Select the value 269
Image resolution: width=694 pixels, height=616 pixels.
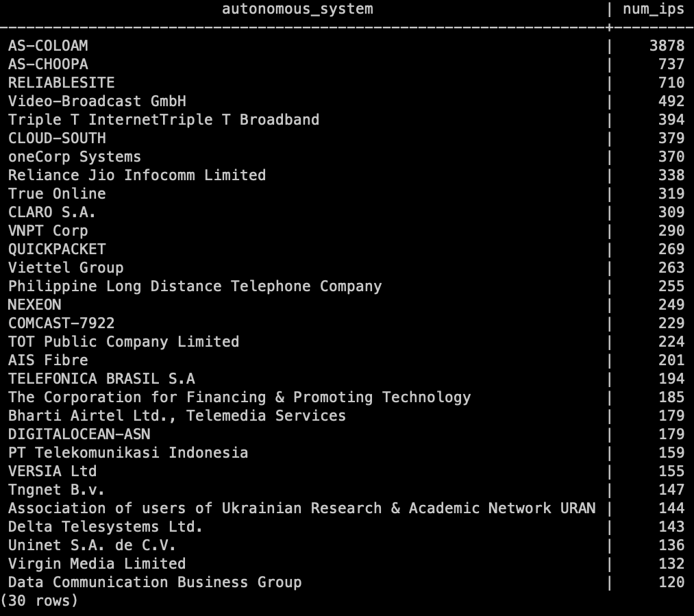tap(671, 249)
